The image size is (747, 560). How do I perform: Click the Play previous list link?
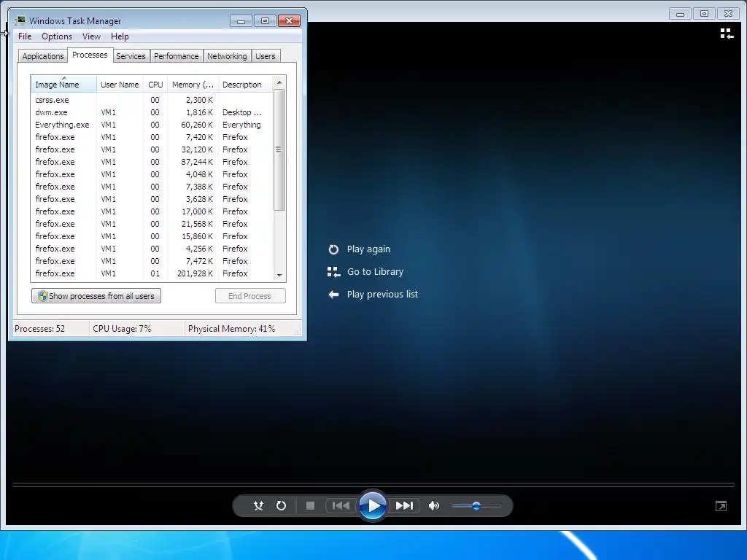click(x=382, y=295)
